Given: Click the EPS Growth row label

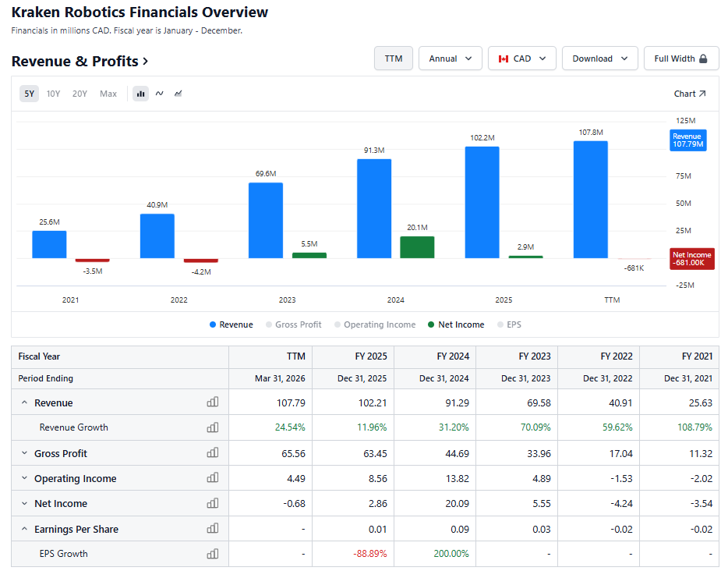Looking at the screenshot, I should [63, 554].
